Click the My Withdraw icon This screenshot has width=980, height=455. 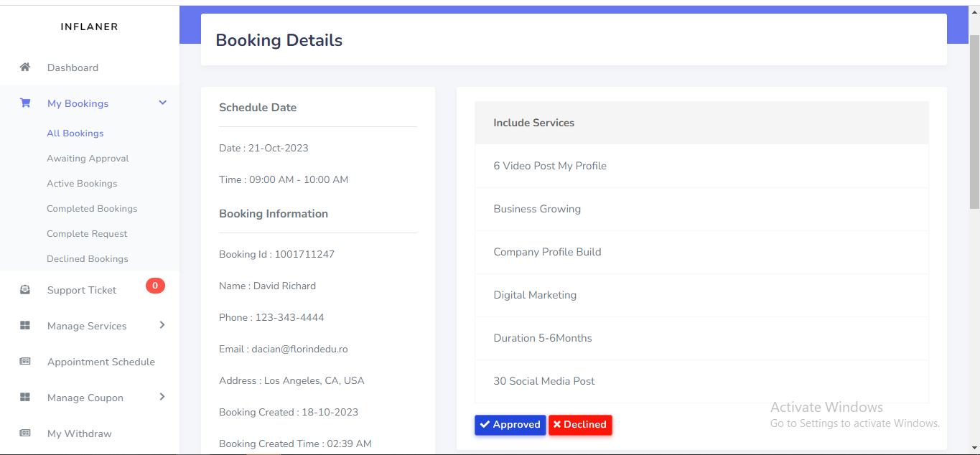[x=25, y=433]
